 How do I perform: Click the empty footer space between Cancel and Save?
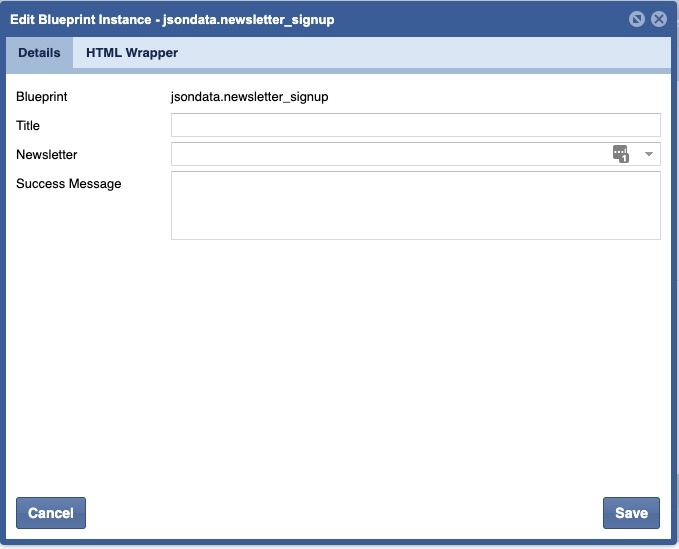click(340, 513)
